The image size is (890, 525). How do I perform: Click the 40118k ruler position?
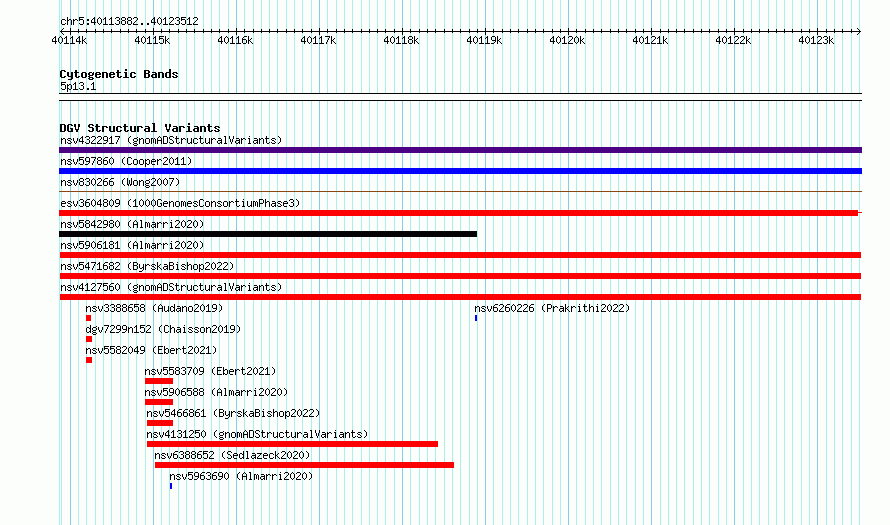click(401, 40)
